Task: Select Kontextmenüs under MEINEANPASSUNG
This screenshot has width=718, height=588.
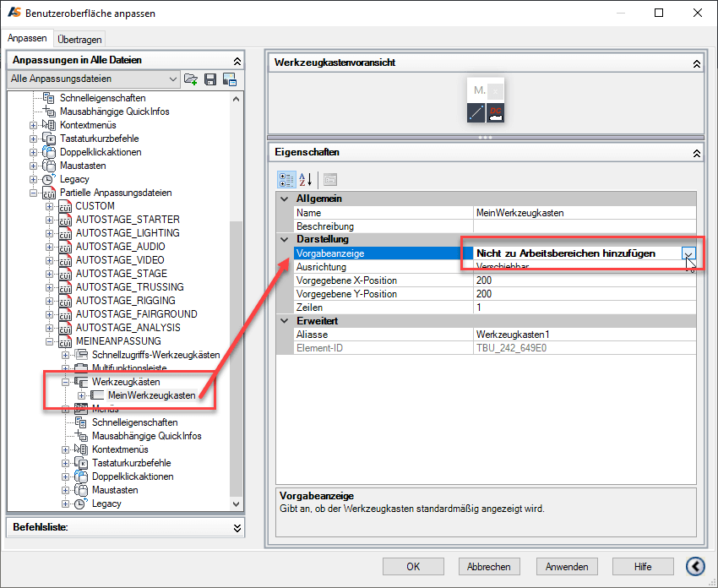Action: [120, 449]
